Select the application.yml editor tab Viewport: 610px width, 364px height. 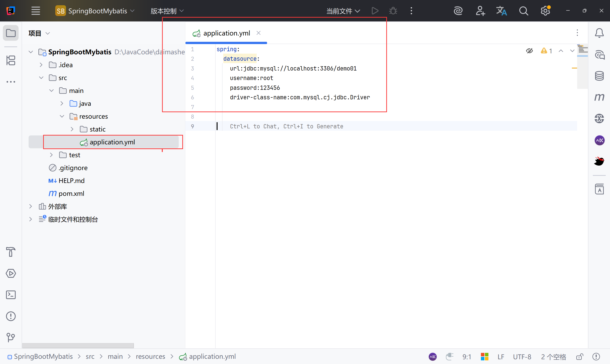(x=226, y=33)
